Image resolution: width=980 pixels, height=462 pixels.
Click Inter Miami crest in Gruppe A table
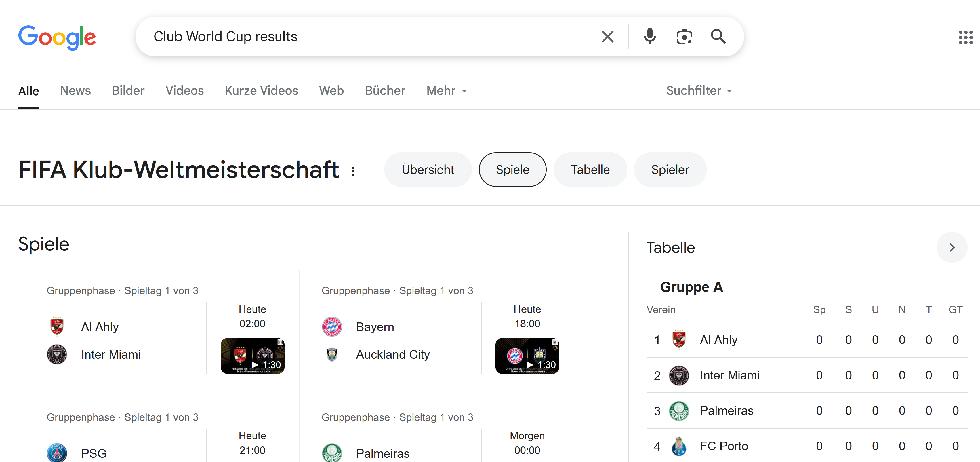(x=679, y=375)
